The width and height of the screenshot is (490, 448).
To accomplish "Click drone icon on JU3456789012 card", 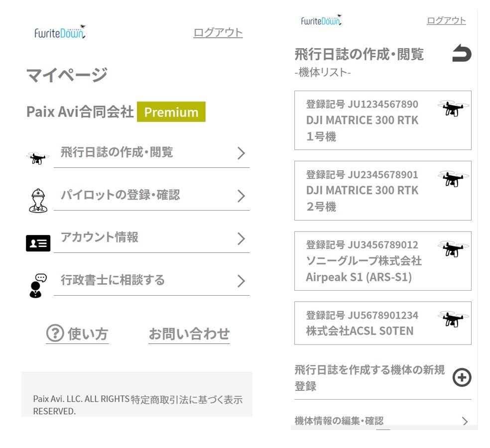I will pos(453,249).
